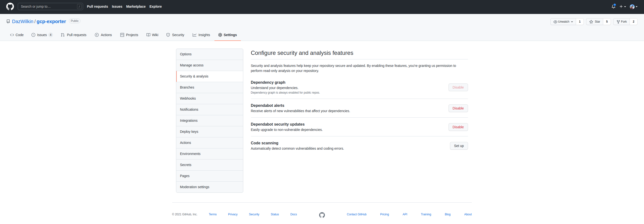Select Options in the settings sidebar
The image size is (644, 224).
pyautogui.click(x=209, y=54)
